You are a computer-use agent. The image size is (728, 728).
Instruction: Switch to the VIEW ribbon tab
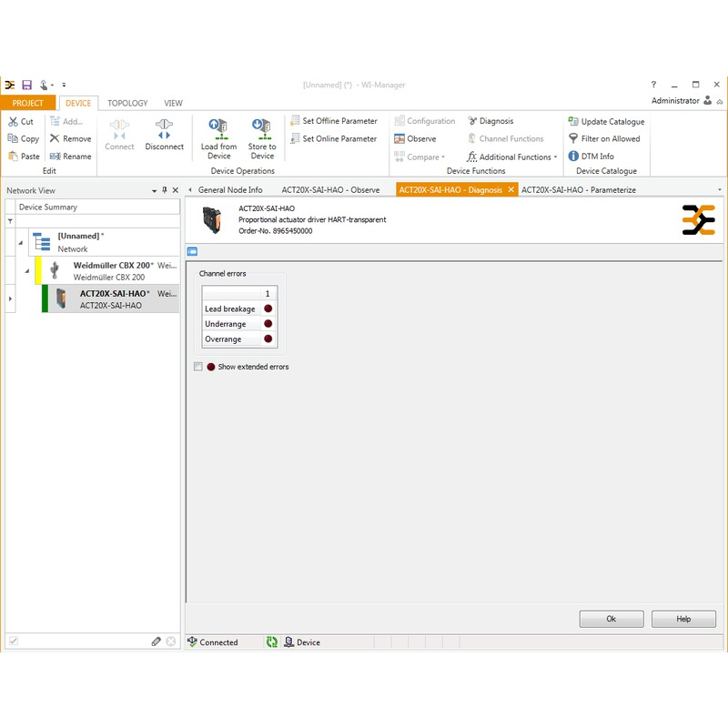click(x=173, y=103)
